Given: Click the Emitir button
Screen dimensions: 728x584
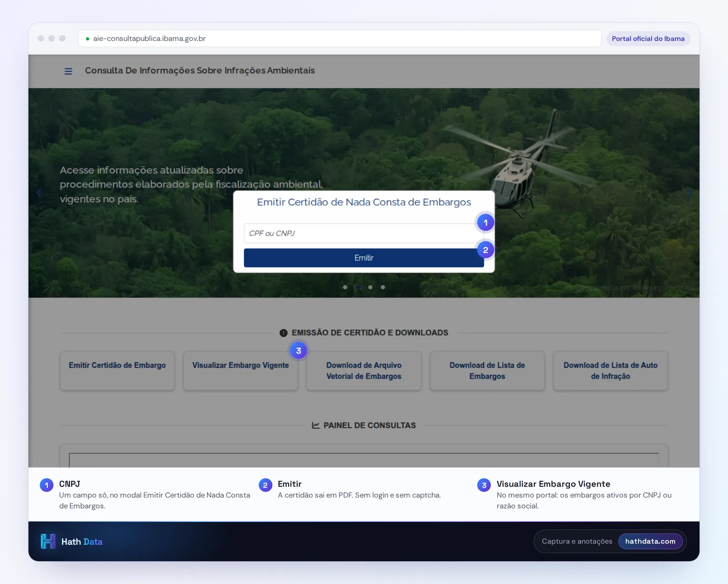Looking at the screenshot, I should 364,258.
